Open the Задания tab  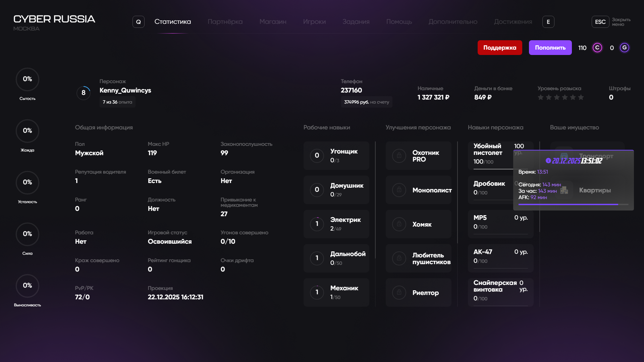coord(356,22)
